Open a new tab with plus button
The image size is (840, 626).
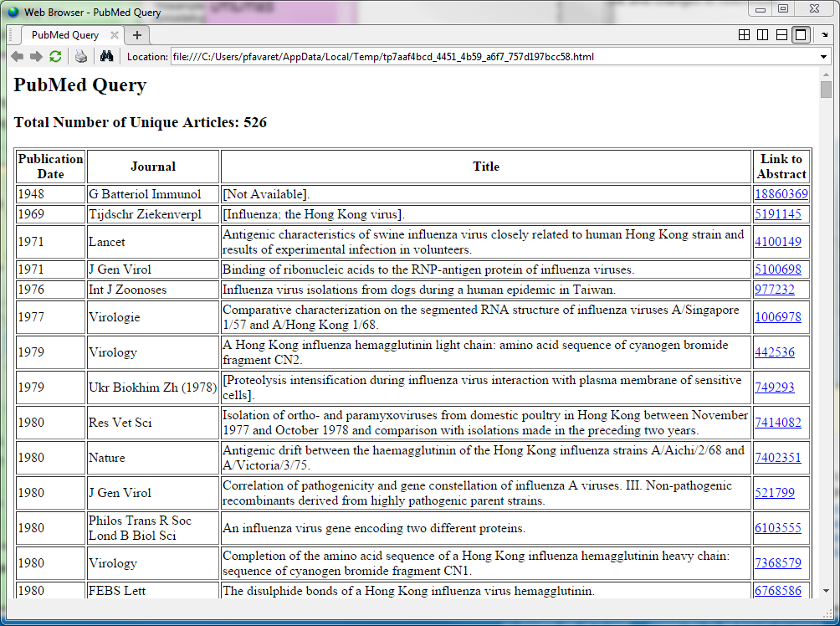click(137, 35)
